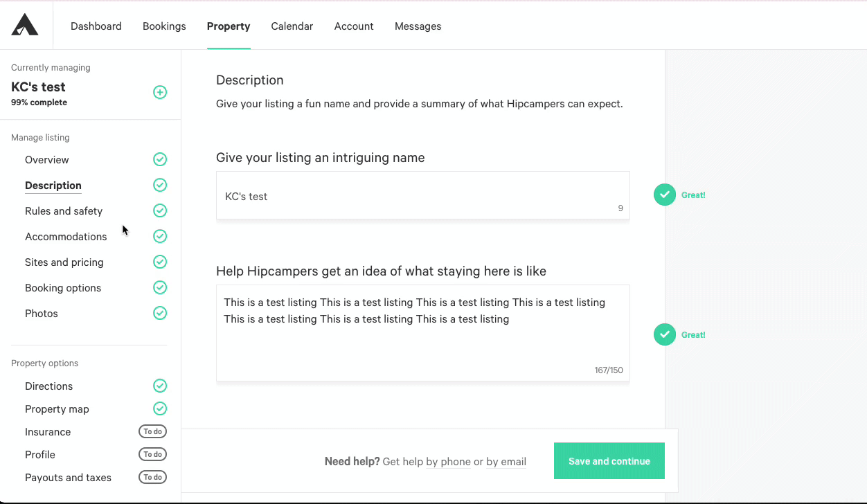The height and width of the screenshot is (504, 867).
Task: Click the checkmark icon next to Photos
Action: (160, 313)
